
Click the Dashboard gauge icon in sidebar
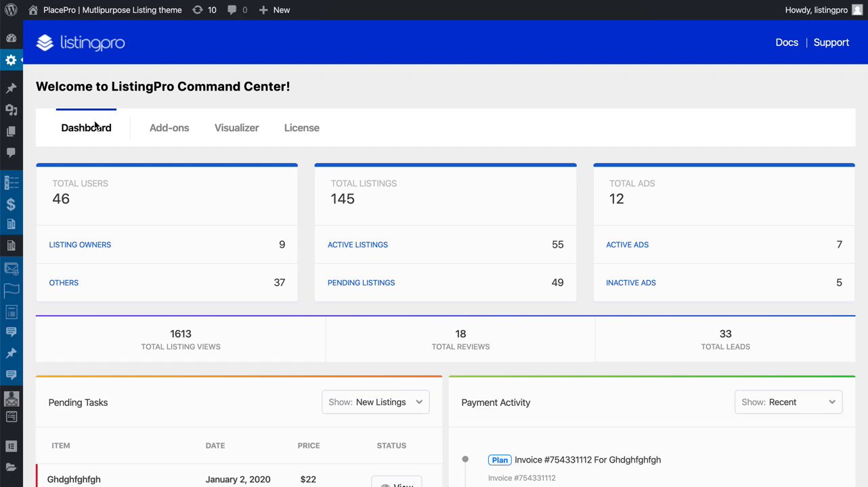click(x=11, y=38)
